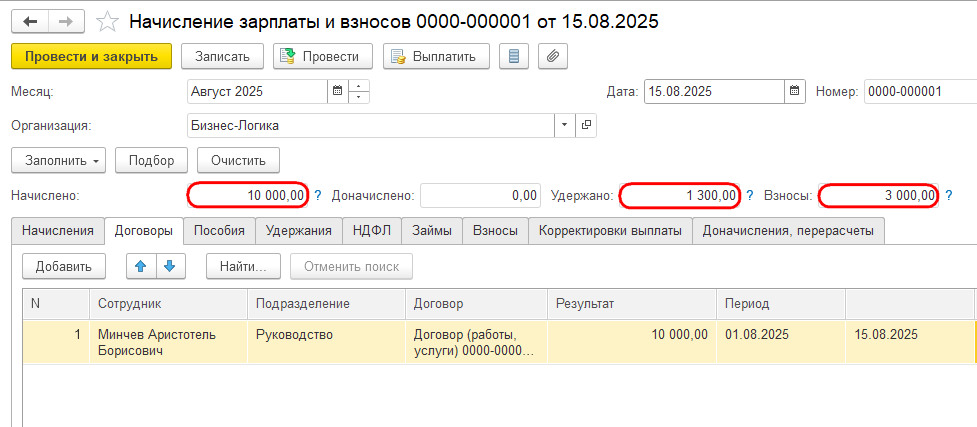Open the selected Организация with the open-form icon
This screenshot has width=977, height=427.
tap(586, 125)
